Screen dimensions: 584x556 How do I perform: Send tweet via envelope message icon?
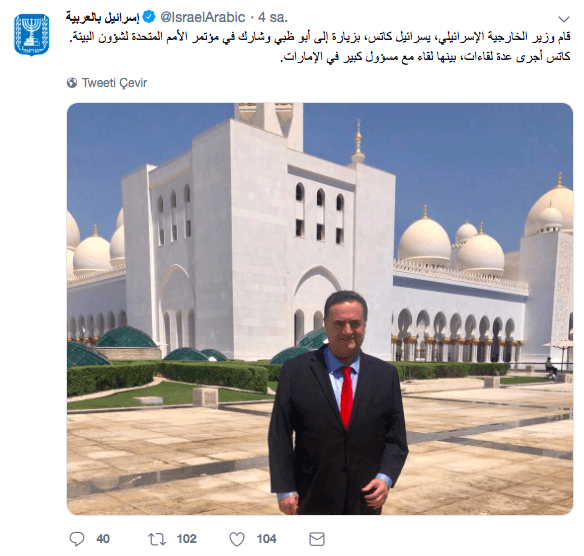click(x=317, y=539)
